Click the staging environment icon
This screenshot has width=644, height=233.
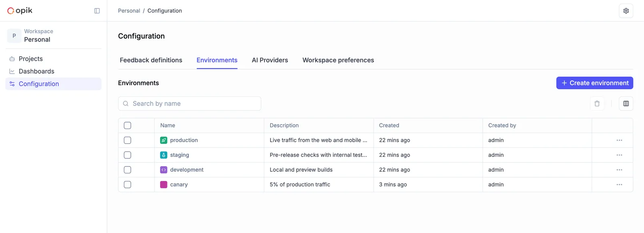coord(164,155)
